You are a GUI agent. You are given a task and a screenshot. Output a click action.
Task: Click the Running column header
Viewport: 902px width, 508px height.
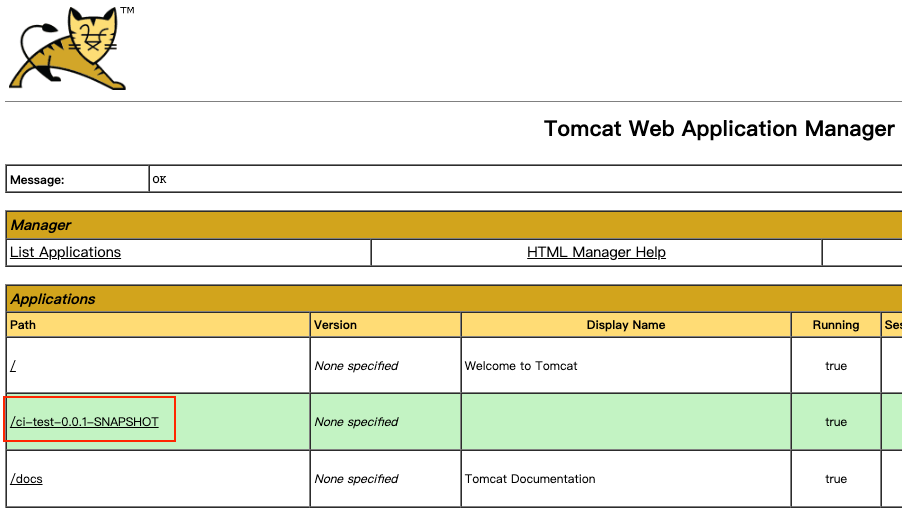pos(836,325)
